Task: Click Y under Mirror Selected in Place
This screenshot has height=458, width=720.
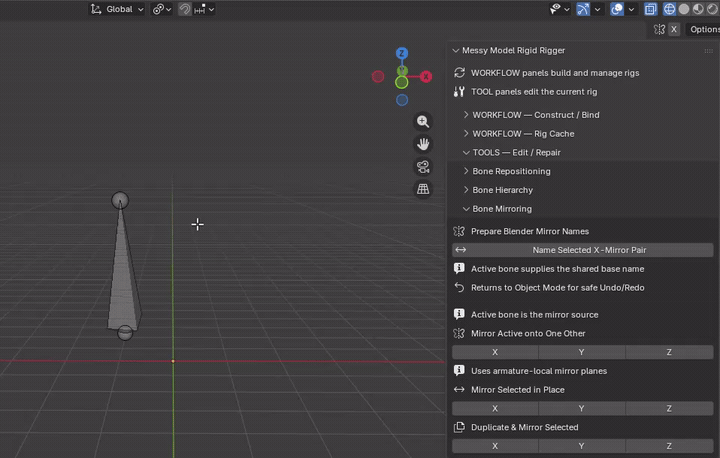Action: click(x=582, y=408)
